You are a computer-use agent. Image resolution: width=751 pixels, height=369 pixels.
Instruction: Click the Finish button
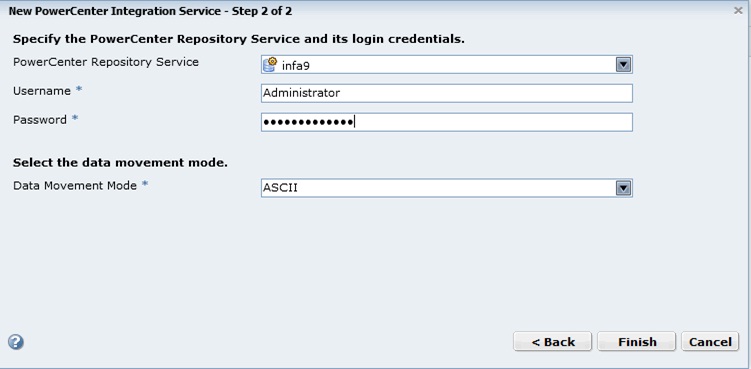click(637, 342)
